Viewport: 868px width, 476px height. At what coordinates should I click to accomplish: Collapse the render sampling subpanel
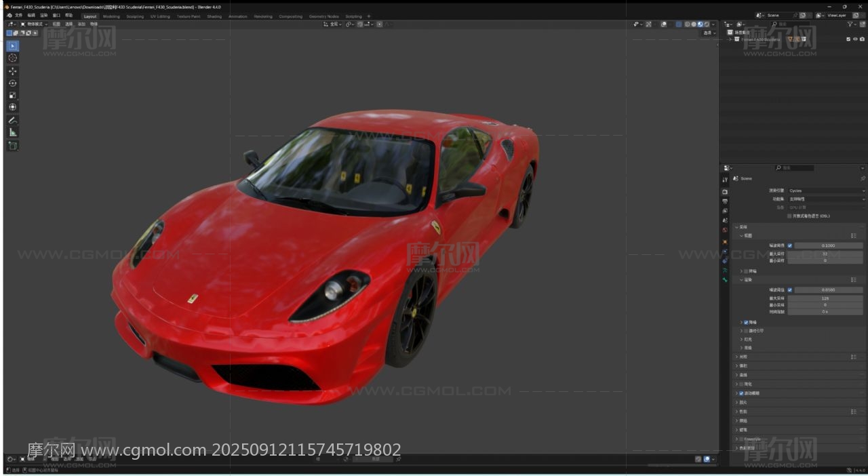pyautogui.click(x=742, y=279)
